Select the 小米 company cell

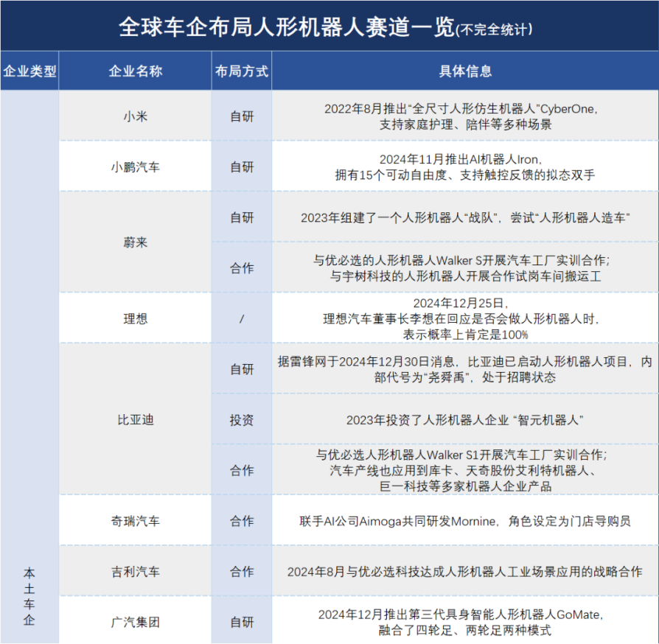(x=136, y=116)
